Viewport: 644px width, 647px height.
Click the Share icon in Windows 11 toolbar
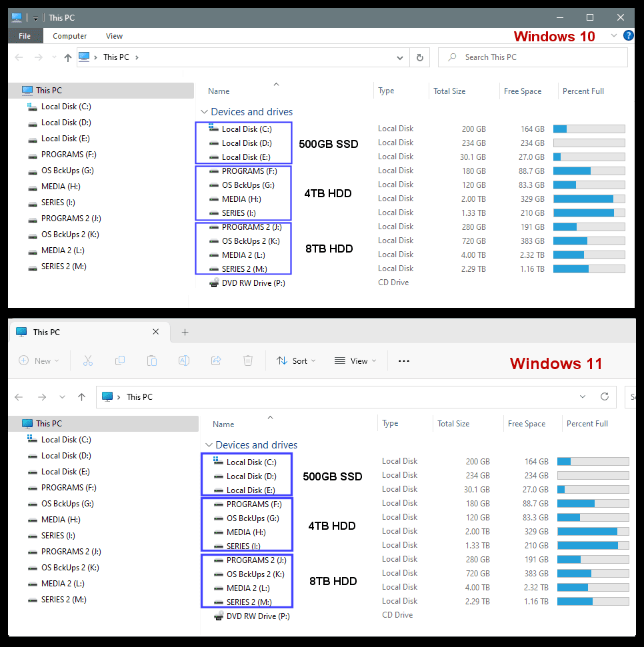[x=216, y=360]
